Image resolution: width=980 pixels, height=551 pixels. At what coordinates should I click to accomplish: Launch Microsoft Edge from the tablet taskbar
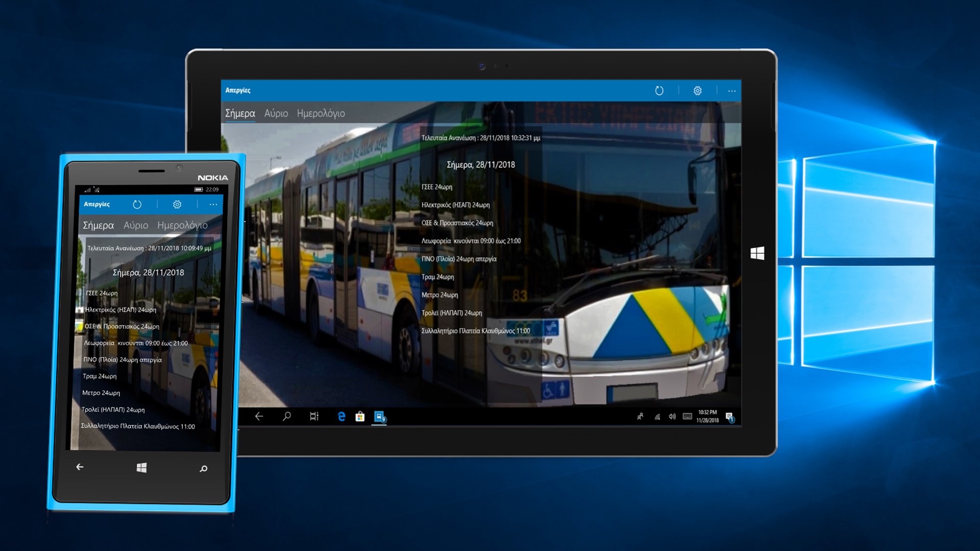(341, 416)
